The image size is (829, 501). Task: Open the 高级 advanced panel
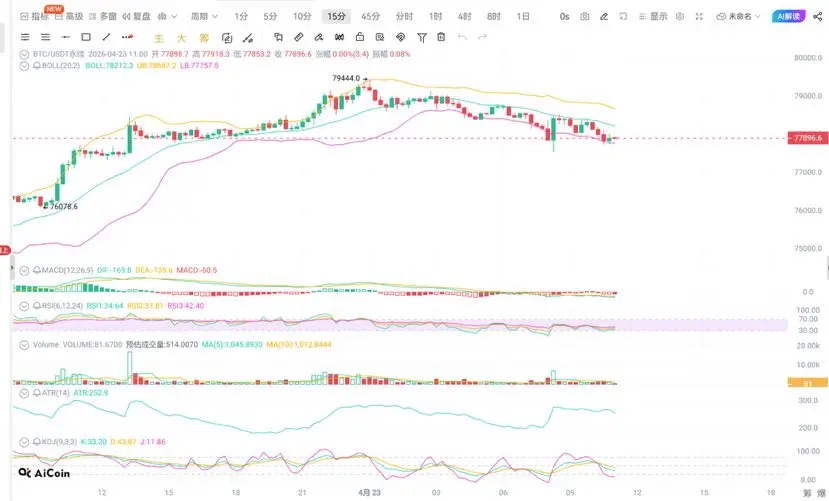69,16
